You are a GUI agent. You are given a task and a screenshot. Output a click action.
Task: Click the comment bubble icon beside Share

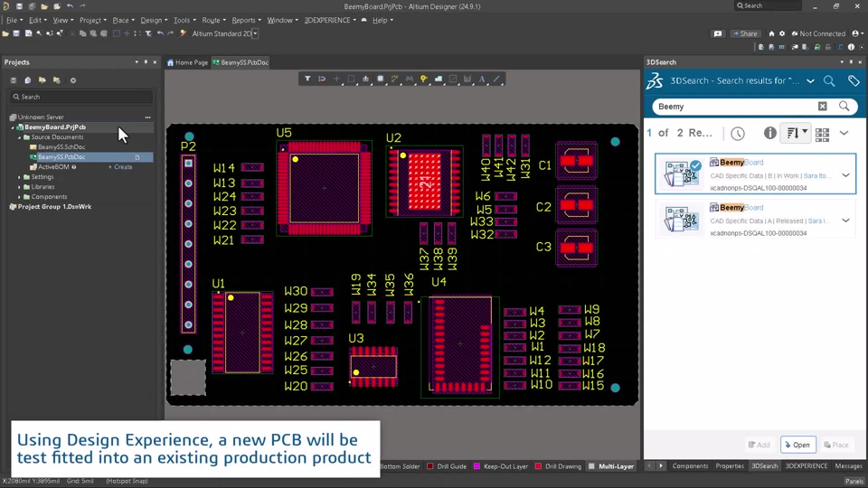[x=717, y=33]
